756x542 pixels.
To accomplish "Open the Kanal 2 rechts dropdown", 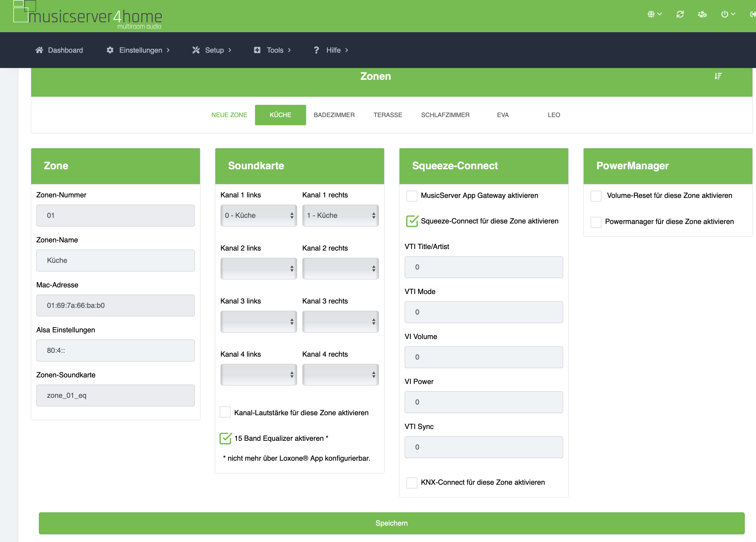I will 340,268.
